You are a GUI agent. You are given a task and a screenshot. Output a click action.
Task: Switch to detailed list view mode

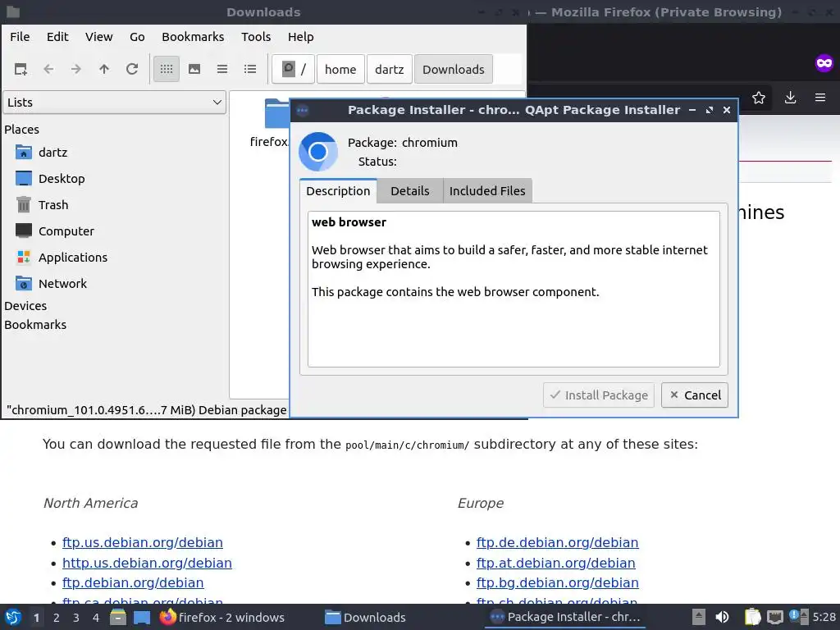250,69
